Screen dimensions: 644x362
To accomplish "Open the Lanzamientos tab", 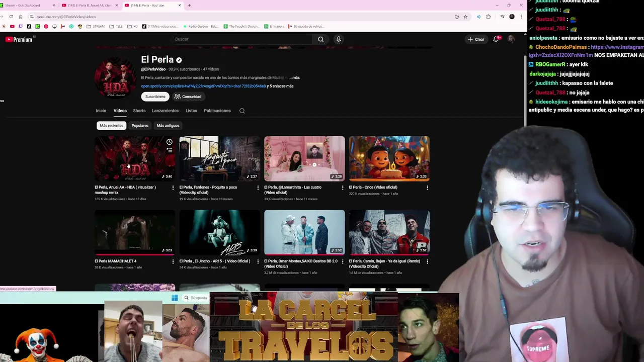I will 165,111.
